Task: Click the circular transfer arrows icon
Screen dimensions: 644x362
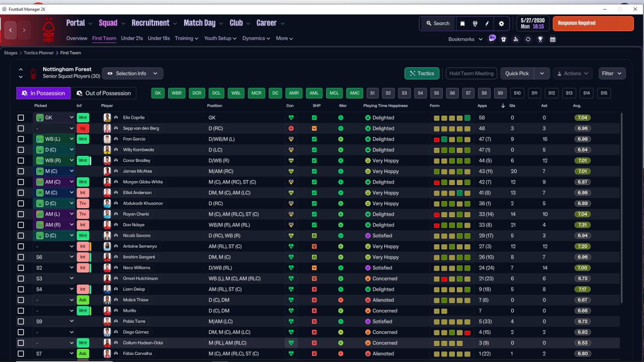Action: point(528,39)
